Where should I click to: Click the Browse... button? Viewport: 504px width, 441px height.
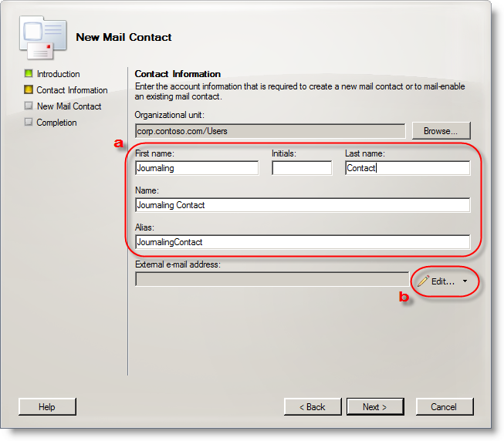pos(441,130)
